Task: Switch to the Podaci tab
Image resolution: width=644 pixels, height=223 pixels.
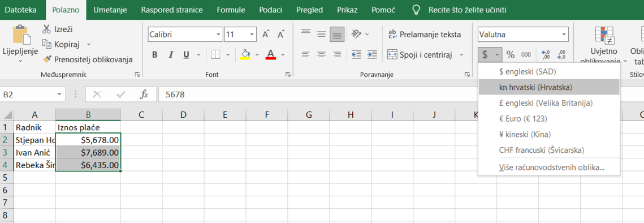Action: 271,10
